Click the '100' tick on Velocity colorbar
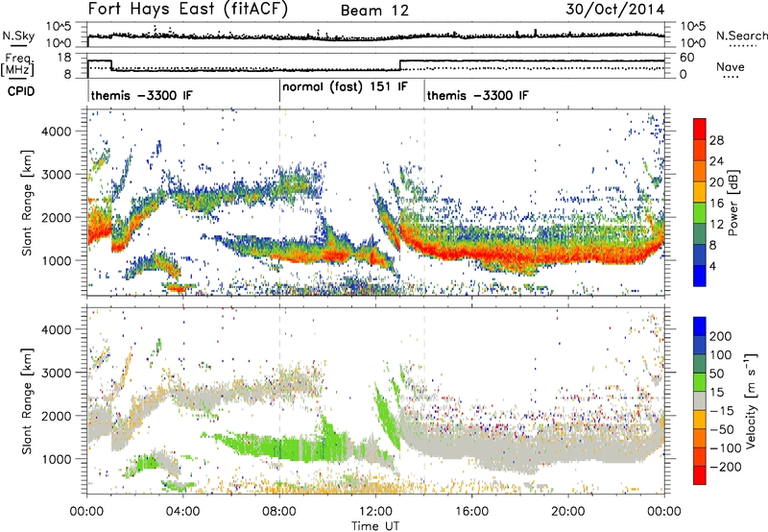This screenshot has width=768, height=532. pyautogui.click(x=721, y=355)
